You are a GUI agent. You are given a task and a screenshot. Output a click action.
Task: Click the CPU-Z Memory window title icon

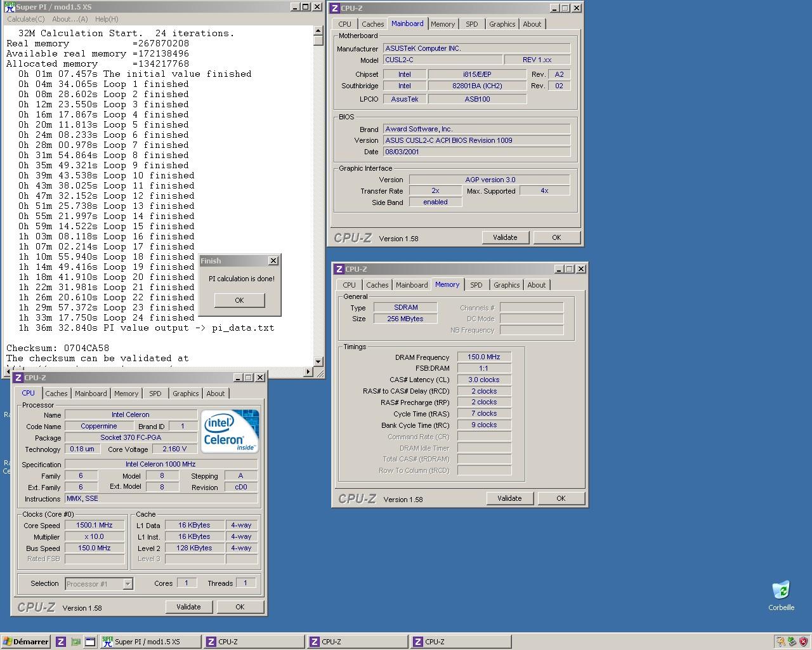tap(339, 269)
